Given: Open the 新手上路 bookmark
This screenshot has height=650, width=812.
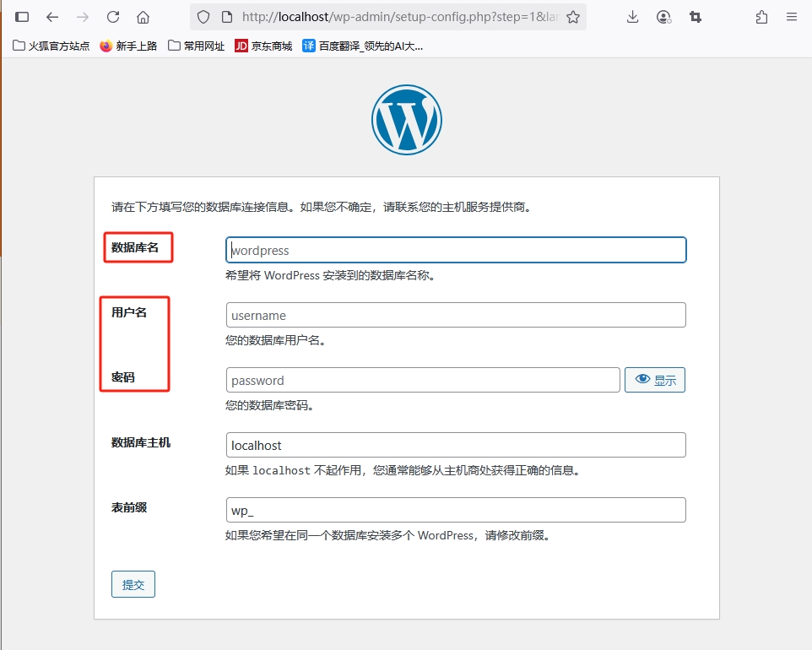Looking at the screenshot, I should pos(128,46).
